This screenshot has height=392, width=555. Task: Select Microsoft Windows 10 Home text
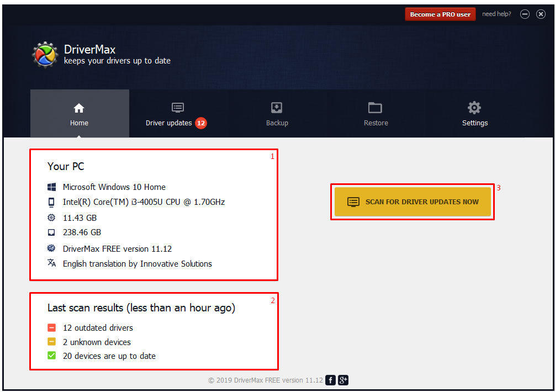(114, 187)
